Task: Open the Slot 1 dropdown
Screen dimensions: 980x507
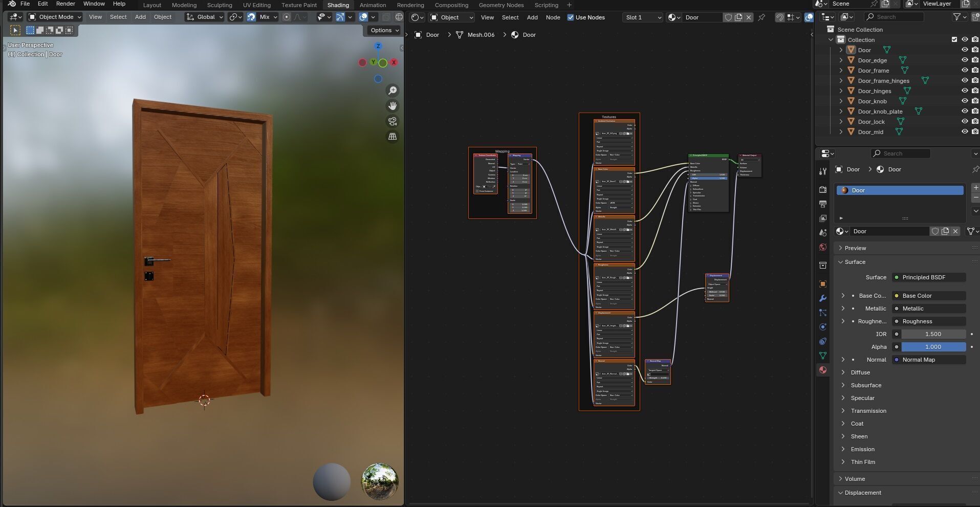Action: [x=643, y=17]
